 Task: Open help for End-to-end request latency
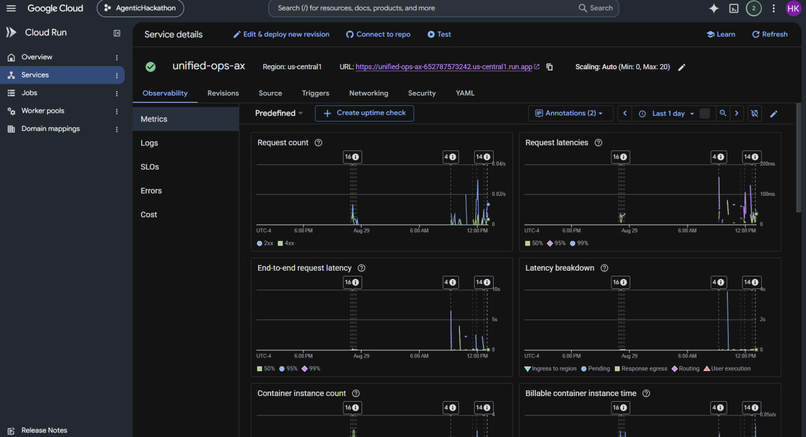(x=361, y=268)
